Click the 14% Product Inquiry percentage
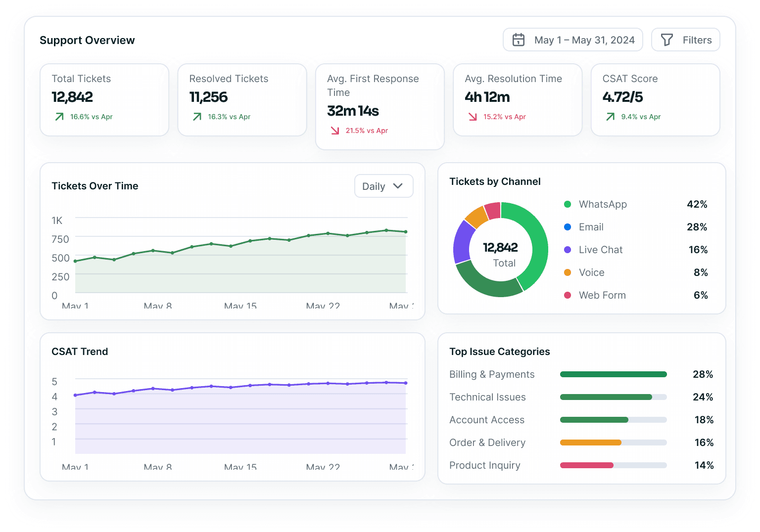 pos(704,465)
